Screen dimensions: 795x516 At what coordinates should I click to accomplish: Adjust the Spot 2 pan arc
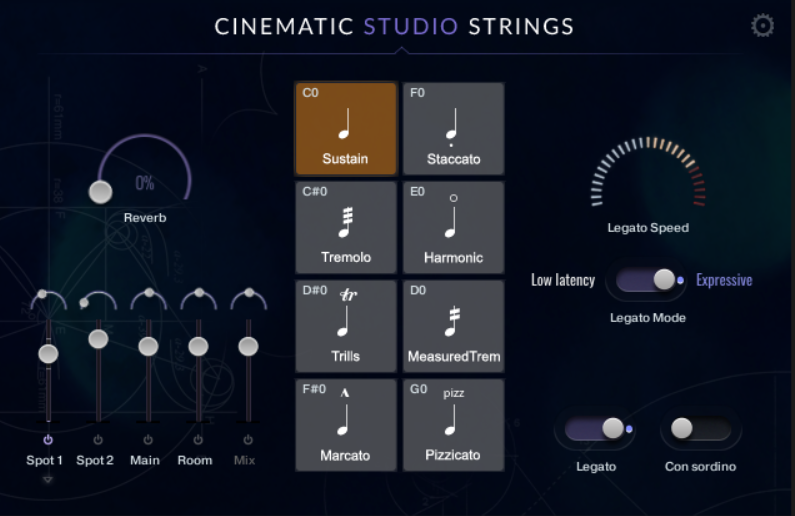(98, 299)
